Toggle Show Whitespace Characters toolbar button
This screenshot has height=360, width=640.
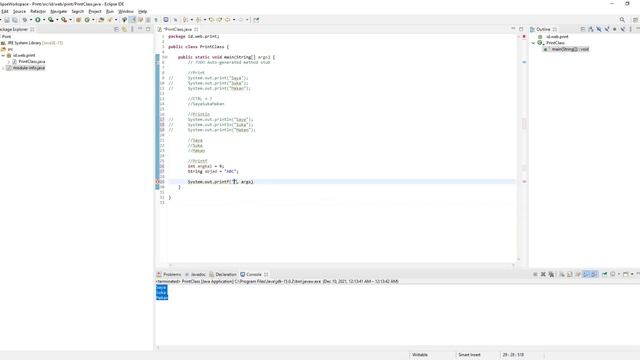pos(156,20)
